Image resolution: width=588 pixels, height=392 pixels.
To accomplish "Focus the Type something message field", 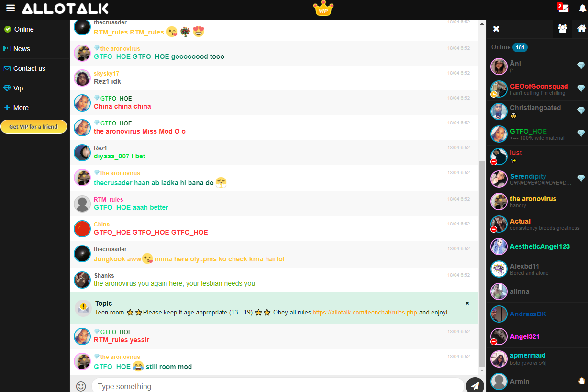I will (x=277, y=386).
